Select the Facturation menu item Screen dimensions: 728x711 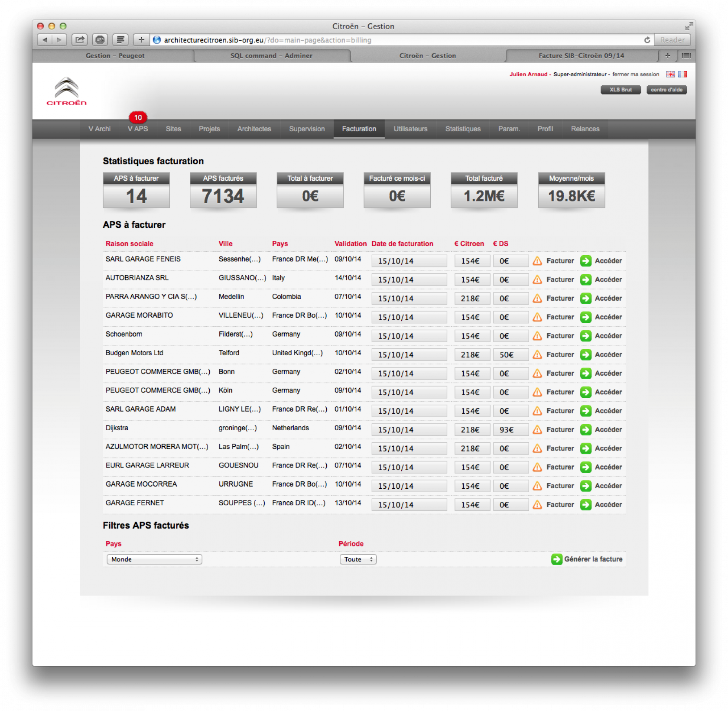[359, 129]
